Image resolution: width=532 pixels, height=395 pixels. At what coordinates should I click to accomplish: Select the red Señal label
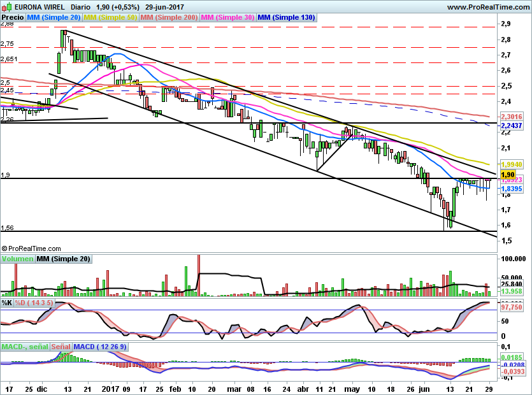(x=61, y=347)
